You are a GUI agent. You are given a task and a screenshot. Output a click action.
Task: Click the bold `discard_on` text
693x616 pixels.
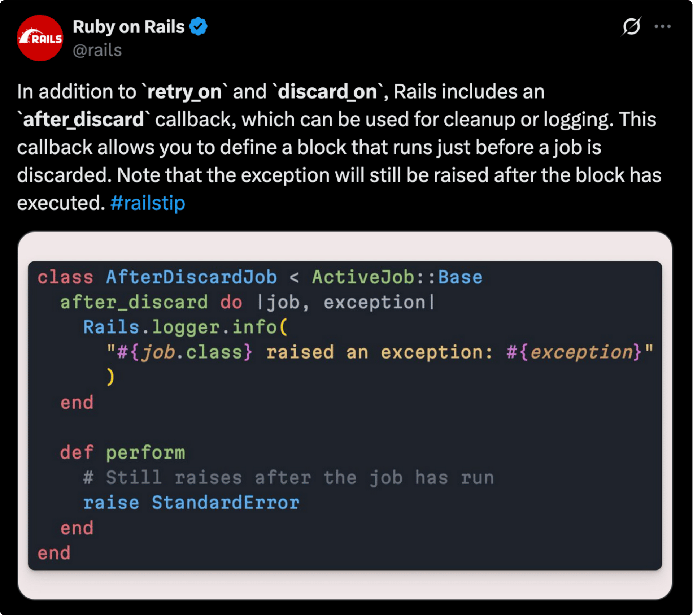327,92
